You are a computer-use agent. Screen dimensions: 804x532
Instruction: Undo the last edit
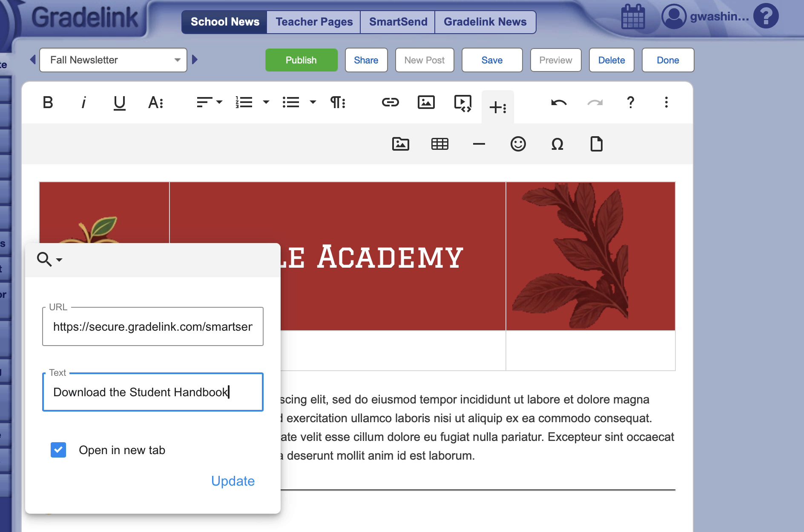click(559, 102)
